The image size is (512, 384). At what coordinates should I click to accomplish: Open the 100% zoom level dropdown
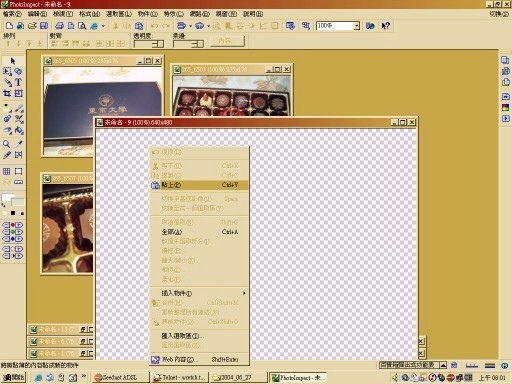[357, 26]
